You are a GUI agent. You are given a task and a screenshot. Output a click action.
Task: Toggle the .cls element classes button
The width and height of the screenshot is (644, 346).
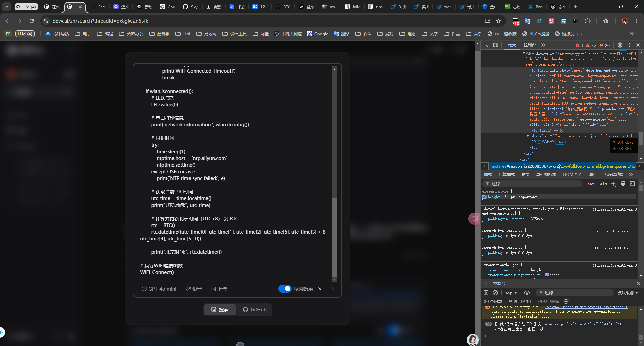[603, 184]
